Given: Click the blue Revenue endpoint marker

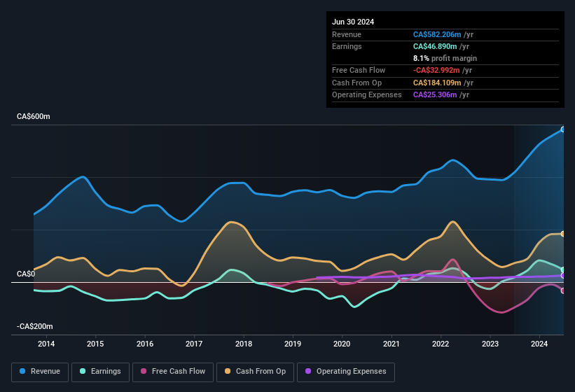Looking at the screenshot, I should [563, 129].
